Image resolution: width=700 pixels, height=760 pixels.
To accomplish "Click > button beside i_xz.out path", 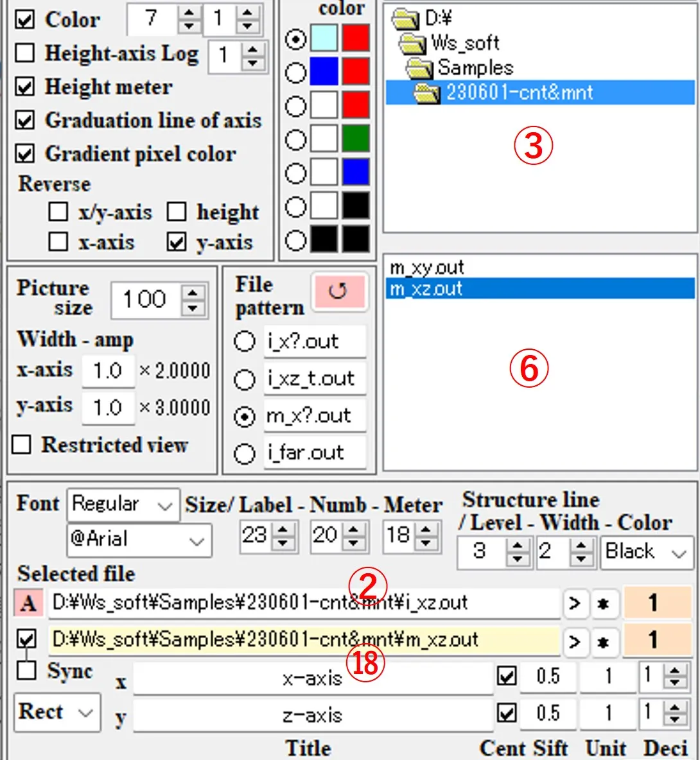I will tap(575, 604).
